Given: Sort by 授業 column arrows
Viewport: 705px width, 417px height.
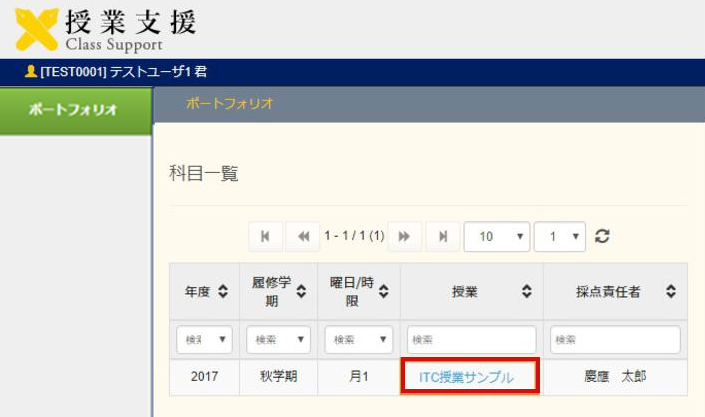Looking at the screenshot, I should (x=526, y=292).
